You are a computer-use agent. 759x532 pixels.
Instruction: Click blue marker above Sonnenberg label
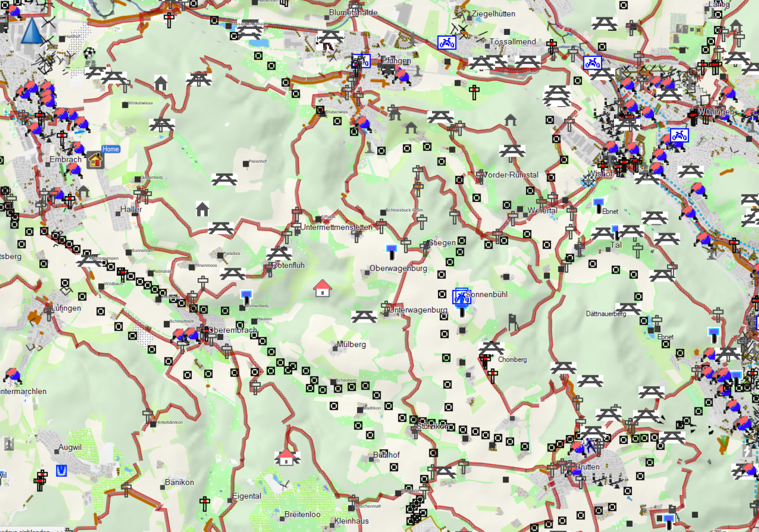246,296
